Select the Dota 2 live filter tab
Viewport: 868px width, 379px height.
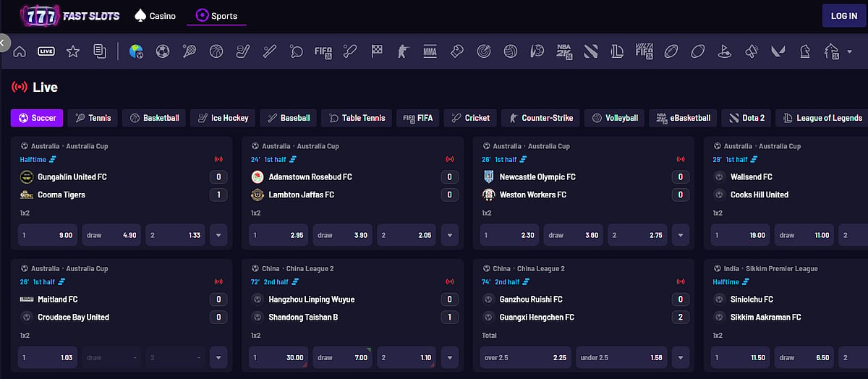(x=746, y=118)
